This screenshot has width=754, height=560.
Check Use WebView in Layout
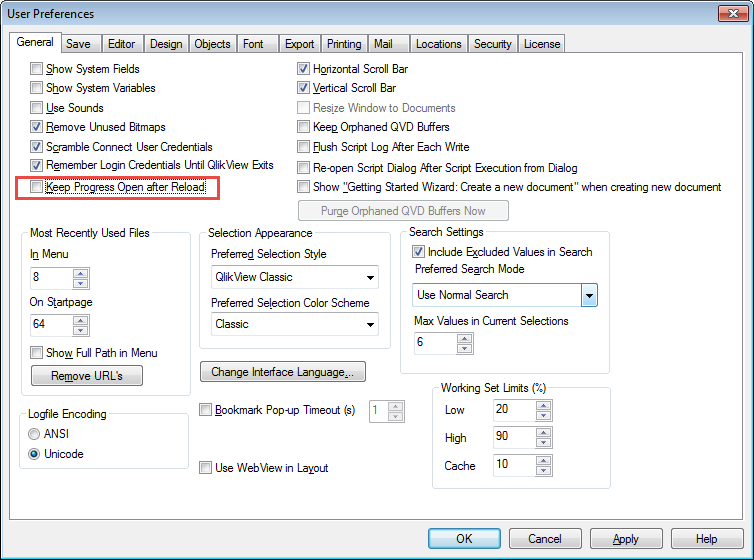(205, 467)
